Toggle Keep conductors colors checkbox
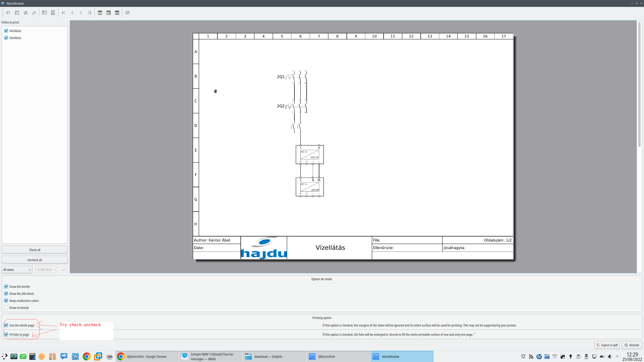The width and height of the screenshot is (644, 362). click(6, 300)
